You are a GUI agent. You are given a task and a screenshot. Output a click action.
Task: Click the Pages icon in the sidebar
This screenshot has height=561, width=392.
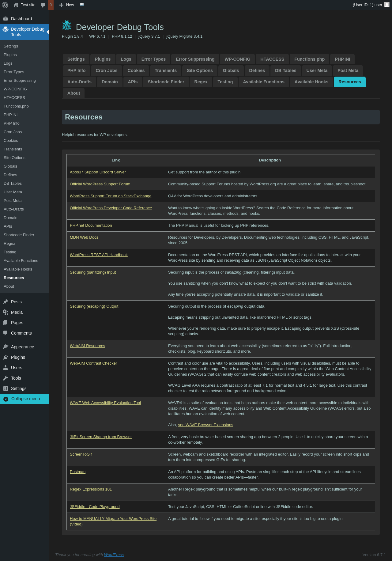coord(6,323)
